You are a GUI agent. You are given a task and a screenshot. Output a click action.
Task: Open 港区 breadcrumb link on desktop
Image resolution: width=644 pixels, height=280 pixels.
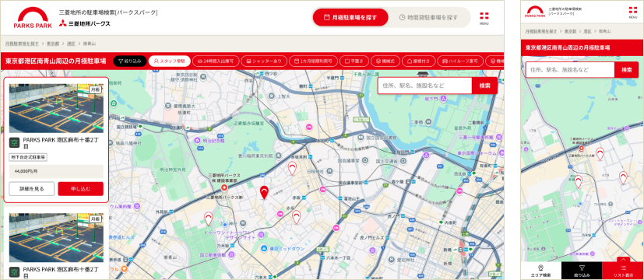click(71, 43)
